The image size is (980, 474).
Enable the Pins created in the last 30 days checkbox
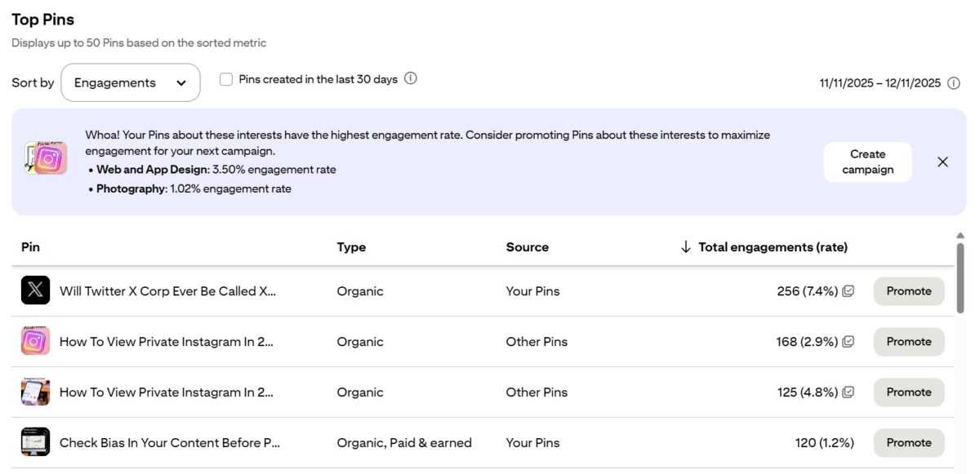tap(225, 78)
